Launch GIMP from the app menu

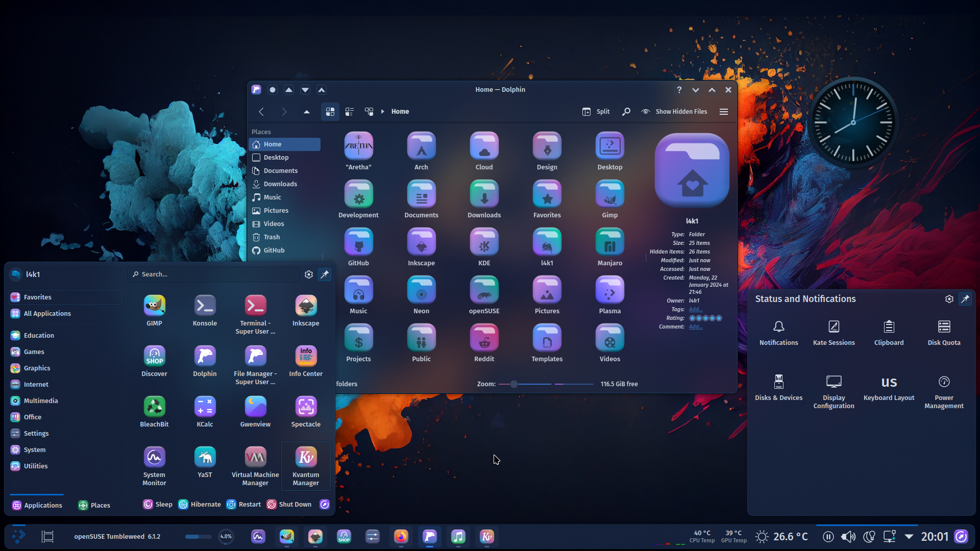(154, 310)
